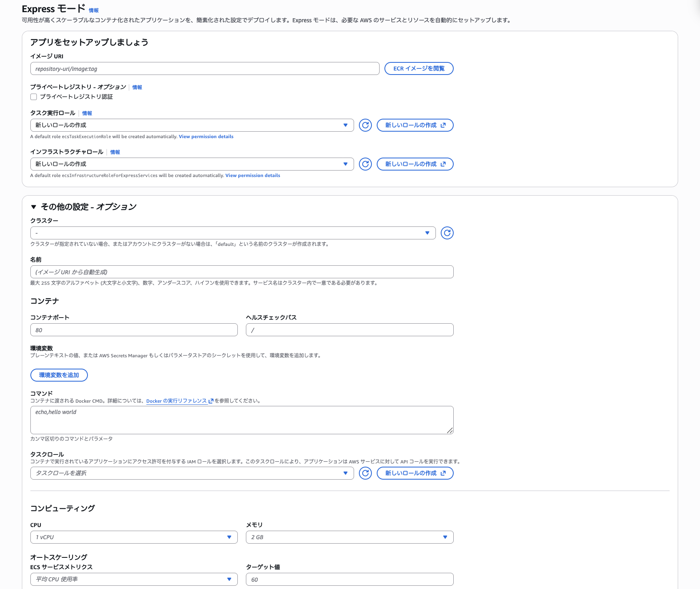Click the 情報 link beside プライベートレジストリ
The width and height of the screenshot is (700, 589).
137,87
